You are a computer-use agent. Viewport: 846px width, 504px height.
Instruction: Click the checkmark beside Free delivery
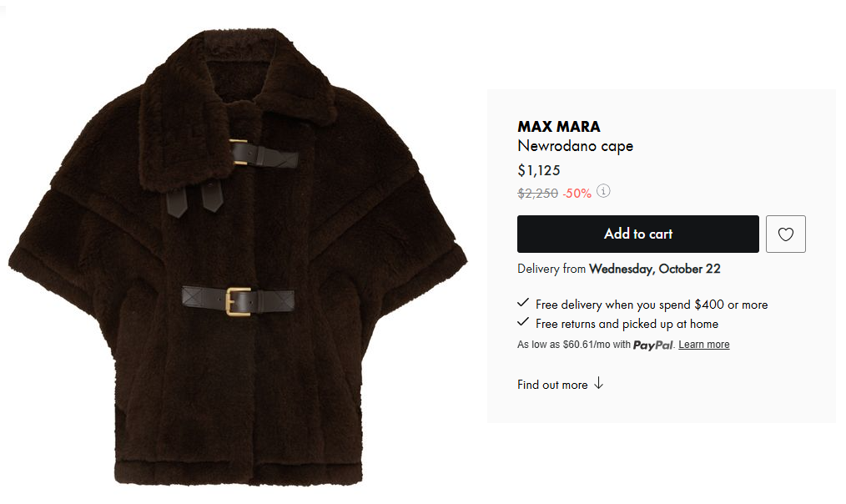(523, 304)
